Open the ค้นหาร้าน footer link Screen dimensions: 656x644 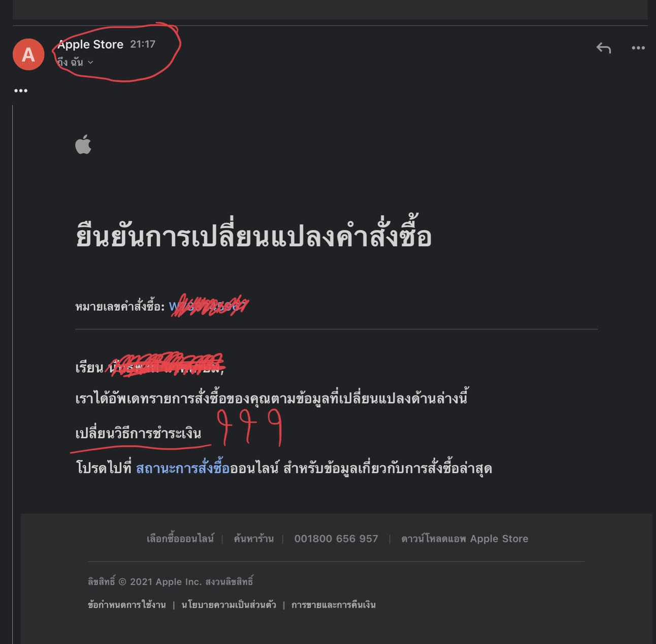[253, 538]
